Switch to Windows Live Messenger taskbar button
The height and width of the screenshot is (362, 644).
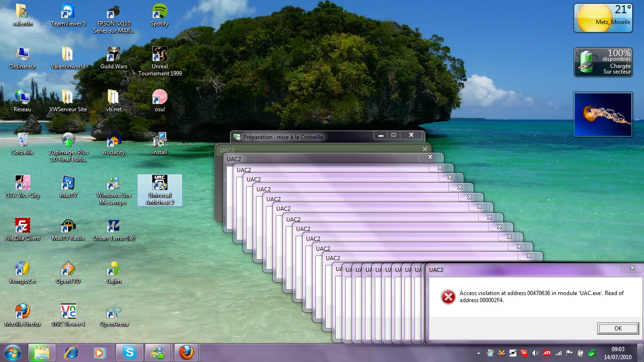157,353
